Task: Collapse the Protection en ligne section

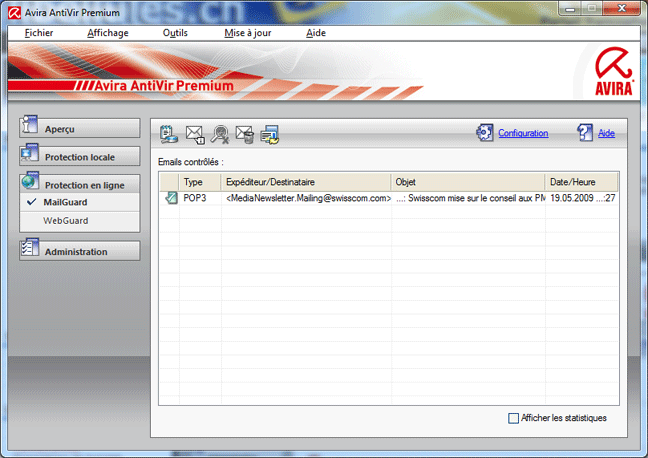Action: (80, 185)
